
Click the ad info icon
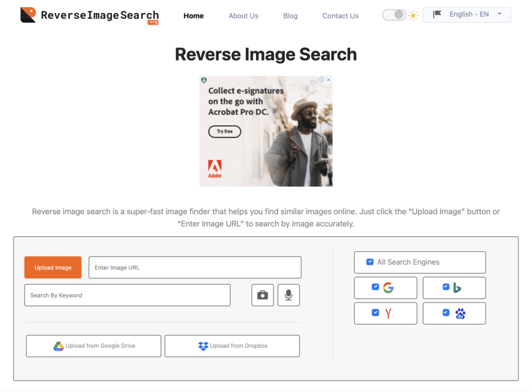321,79
